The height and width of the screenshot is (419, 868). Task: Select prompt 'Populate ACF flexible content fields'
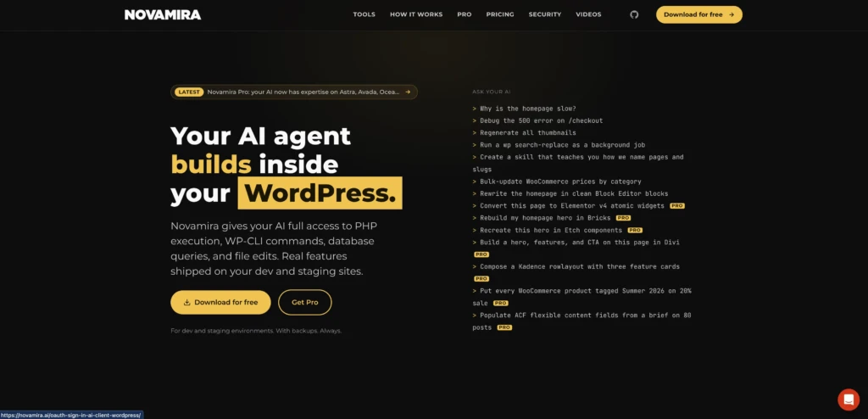tap(581, 321)
